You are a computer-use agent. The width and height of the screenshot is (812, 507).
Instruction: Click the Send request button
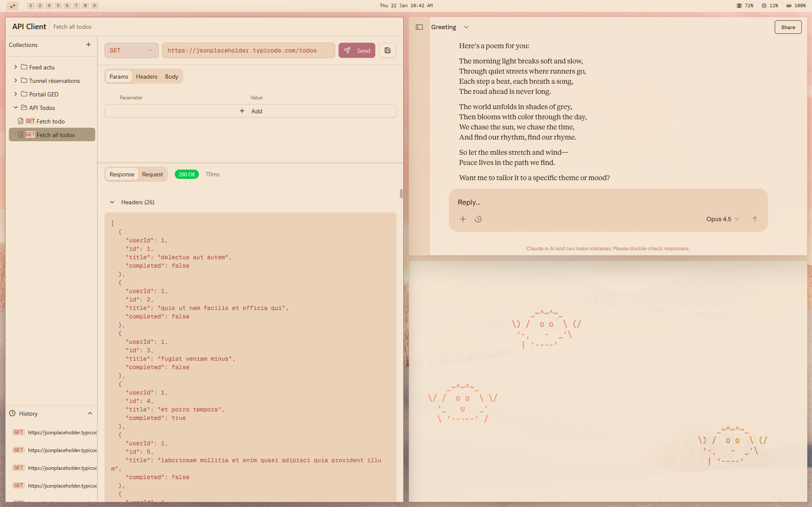357,50
